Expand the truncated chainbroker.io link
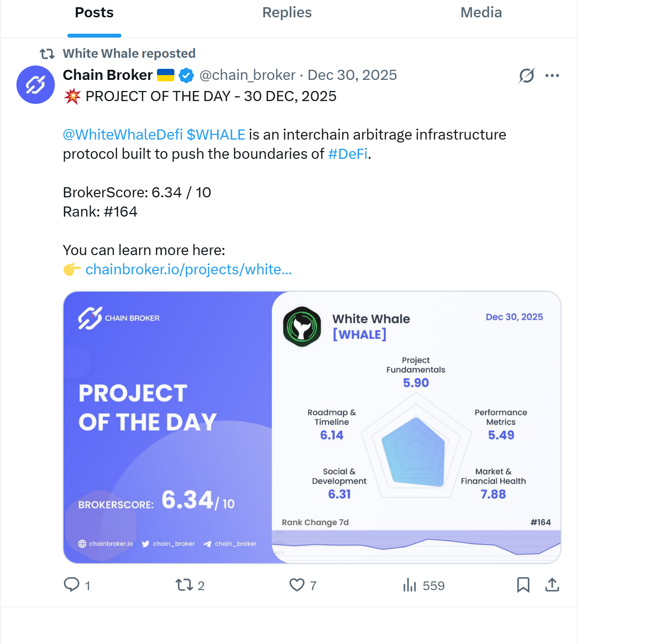This screenshot has height=644, width=653. (189, 270)
